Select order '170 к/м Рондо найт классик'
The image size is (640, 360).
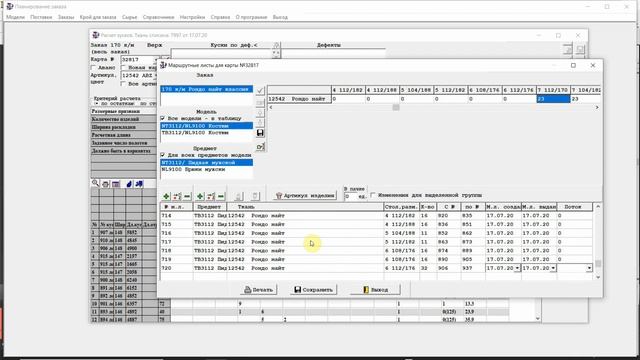[x=207, y=89]
